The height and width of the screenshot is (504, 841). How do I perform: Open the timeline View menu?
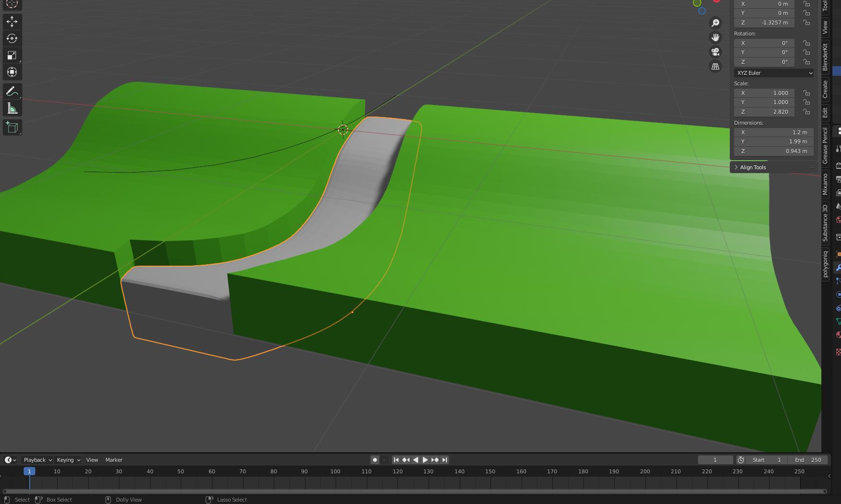point(92,460)
